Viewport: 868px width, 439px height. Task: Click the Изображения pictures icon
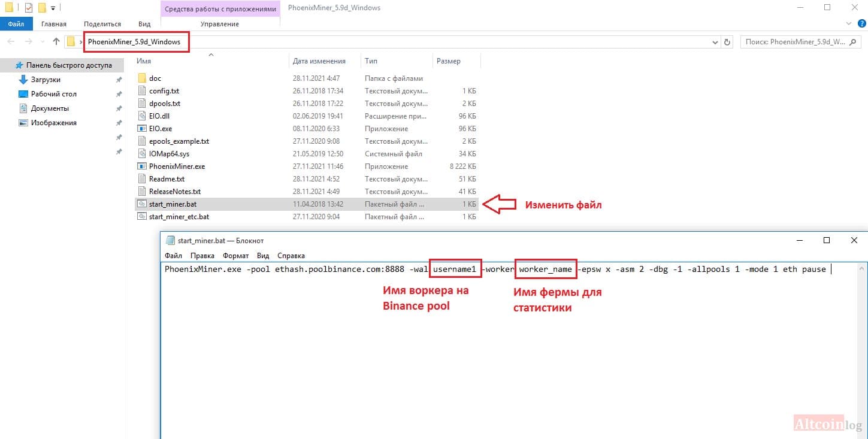coord(23,123)
